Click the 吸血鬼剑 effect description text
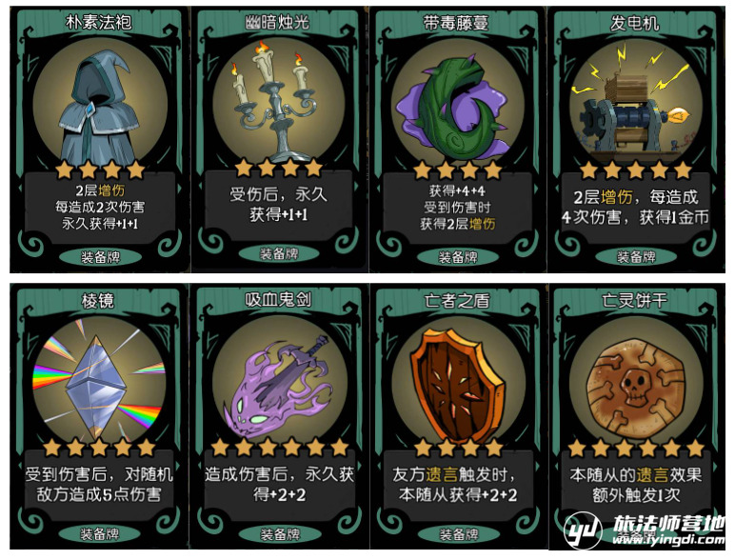This screenshot has width=735, height=560. tap(279, 484)
